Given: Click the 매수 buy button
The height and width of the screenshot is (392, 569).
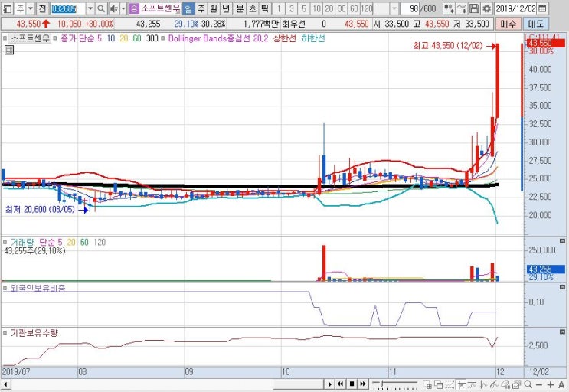Looking at the screenshot, I should pyautogui.click(x=508, y=24).
